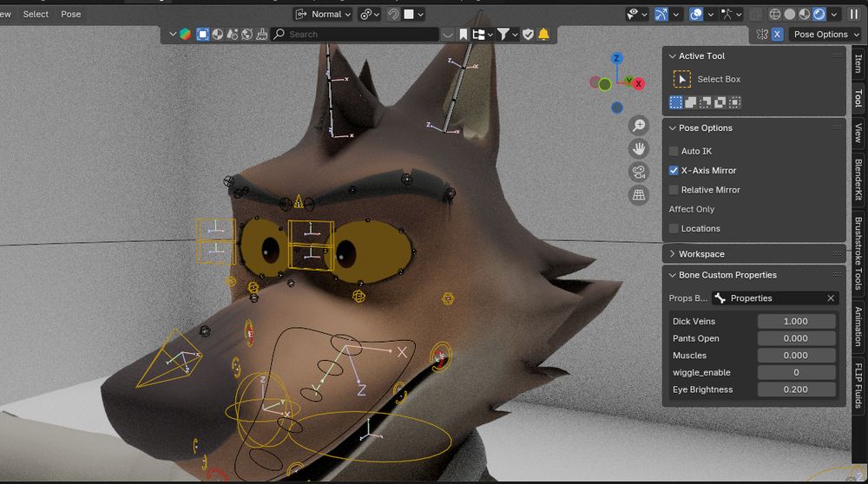Enable the Auto IK checkbox
This screenshot has width=868, height=484.
coord(674,151)
